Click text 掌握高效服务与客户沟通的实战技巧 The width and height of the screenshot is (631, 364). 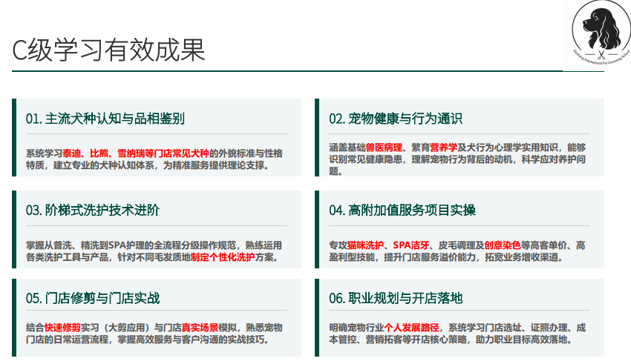coord(191,340)
